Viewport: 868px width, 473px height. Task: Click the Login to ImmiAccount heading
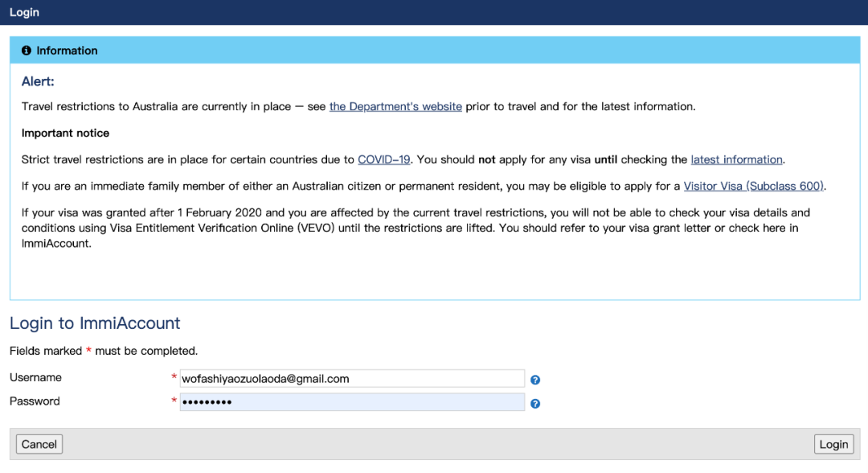[95, 323]
